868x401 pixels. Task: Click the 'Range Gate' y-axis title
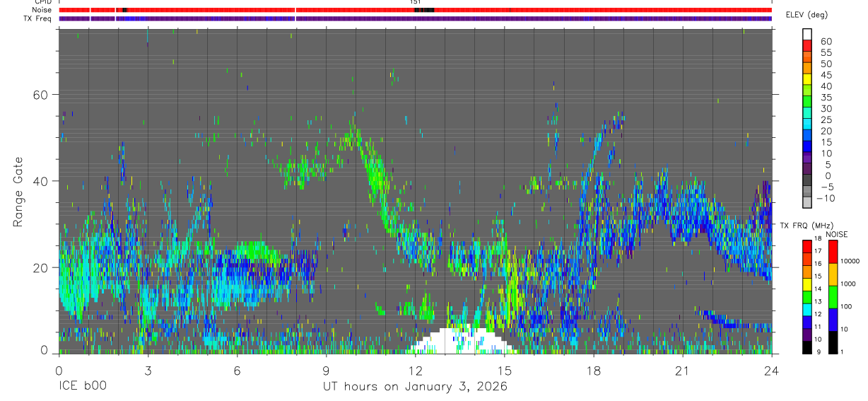tap(18, 192)
